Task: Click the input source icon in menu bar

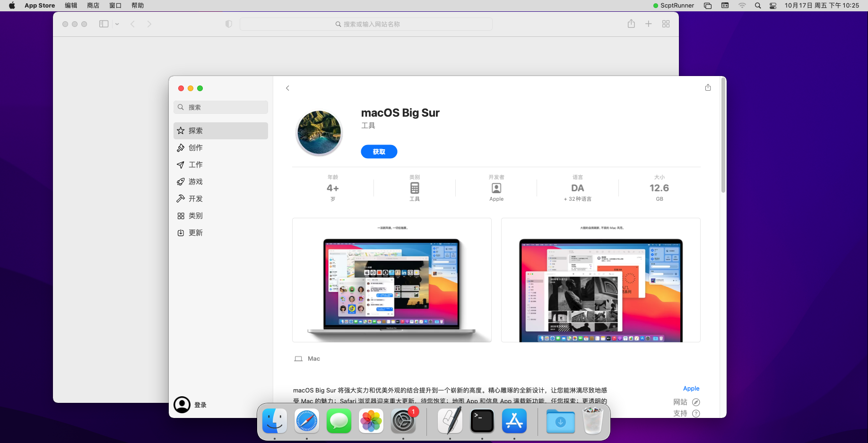Action: (x=725, y=6)
